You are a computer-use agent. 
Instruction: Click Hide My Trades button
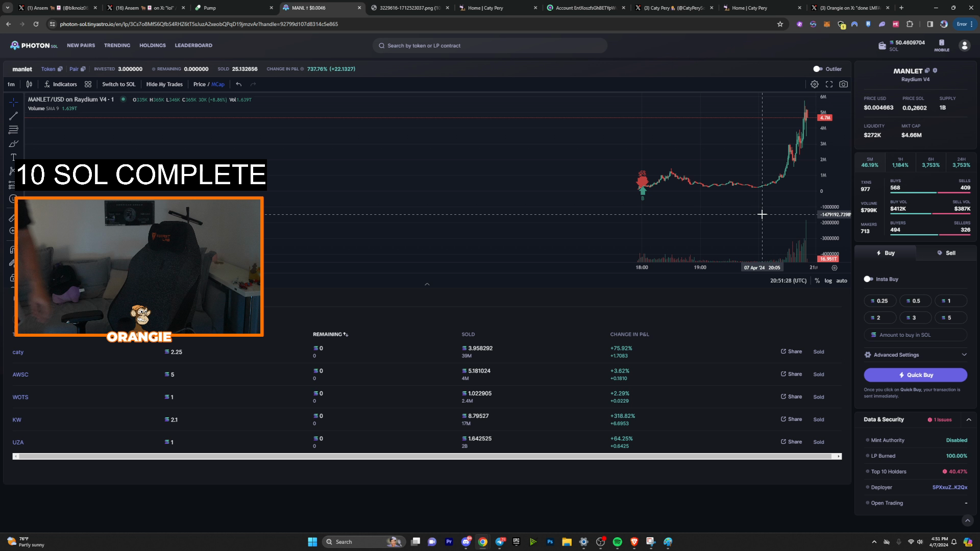(x=164, y=84)
